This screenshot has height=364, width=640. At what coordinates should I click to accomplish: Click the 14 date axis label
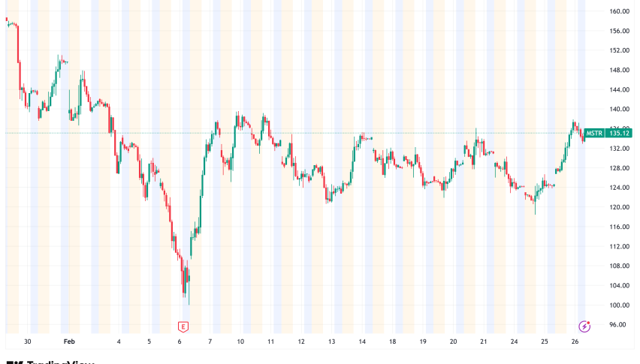362,341
